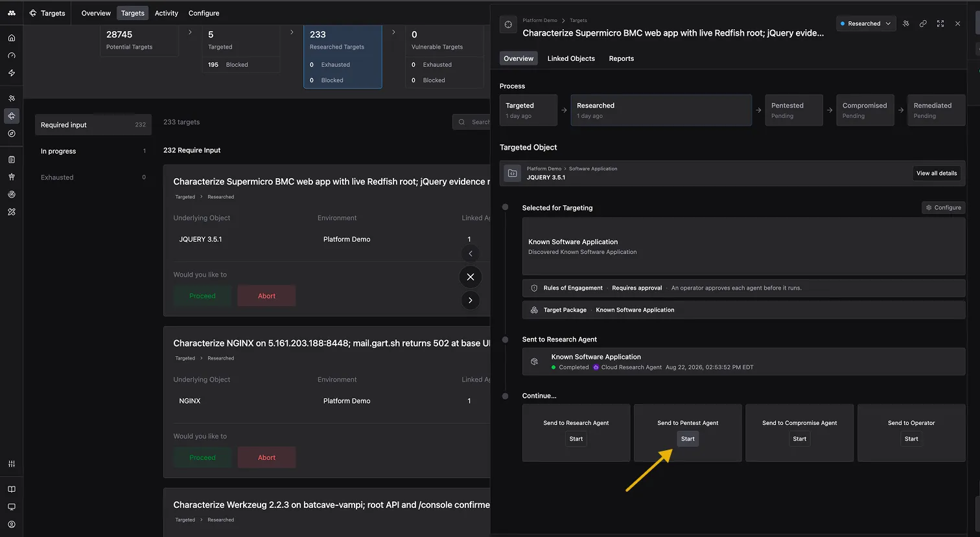
Task: Start Send to Operator
Action: [x=911, y=439]
